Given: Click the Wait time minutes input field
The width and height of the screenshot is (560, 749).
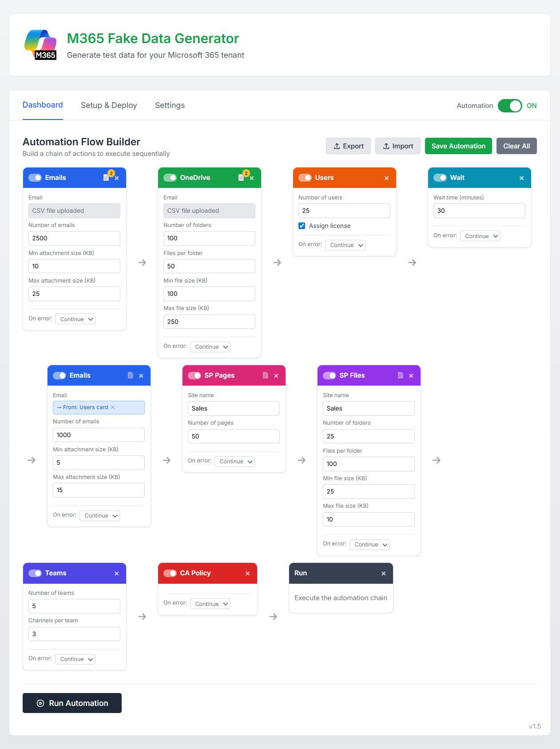Looking at the screenshot, I should tap(479, 211).
